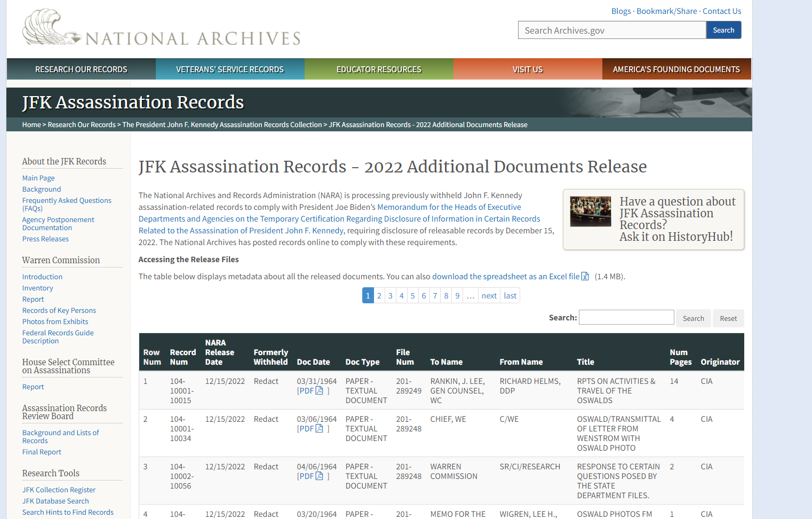The height and width of the screenshot is (519, 812).
Task: Open Visit Us menu
Action: pyautogui.click(x=528, y=69)
